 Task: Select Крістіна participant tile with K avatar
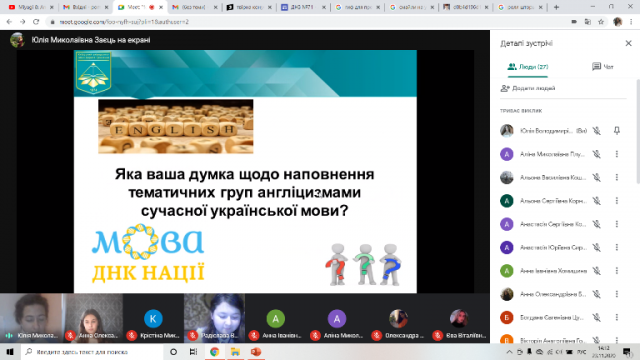[x=153, y=318]
